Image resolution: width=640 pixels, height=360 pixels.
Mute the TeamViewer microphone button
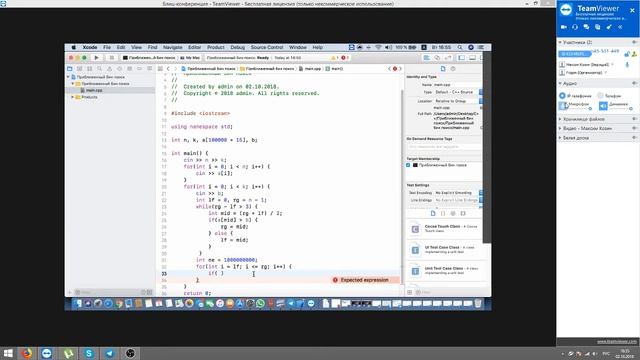pos(563,106)
